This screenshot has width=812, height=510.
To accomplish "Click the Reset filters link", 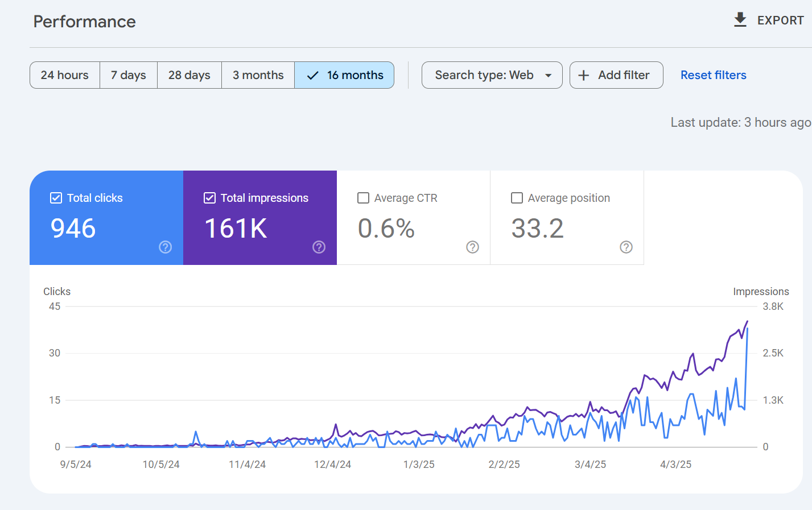I will tap(713, 75).
